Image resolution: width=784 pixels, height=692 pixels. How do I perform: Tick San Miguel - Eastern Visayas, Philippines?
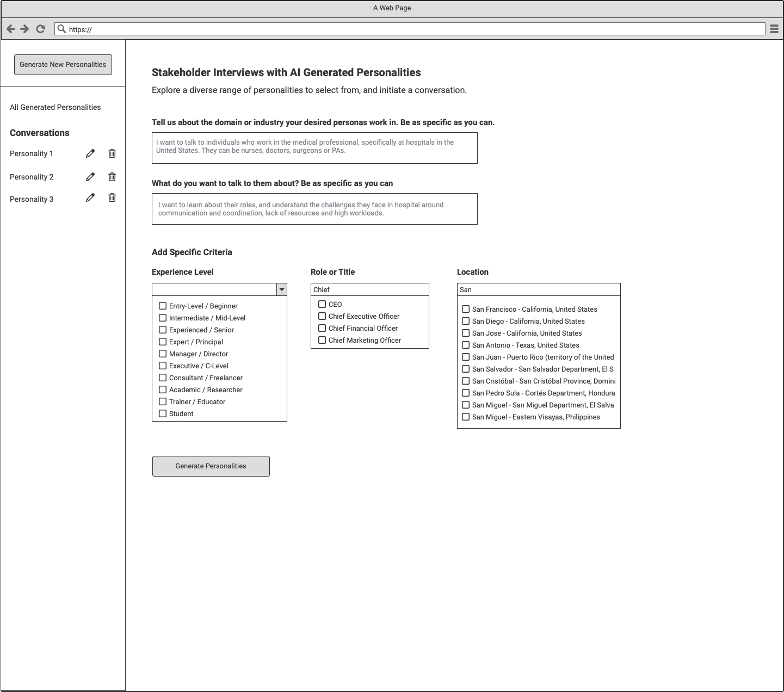(466, 417)
